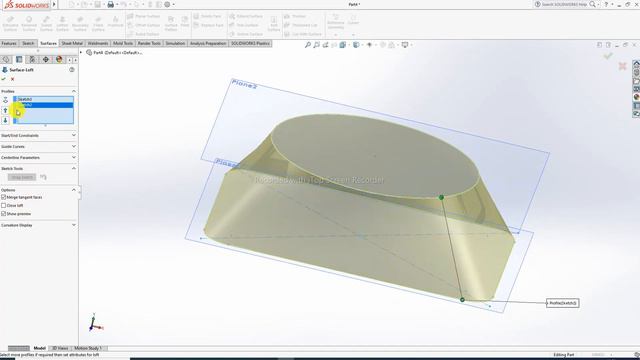The image size is (640, 360).
Task: Open the PropertyManager tab
Action: pyautogui.click(x=19, y=60)
